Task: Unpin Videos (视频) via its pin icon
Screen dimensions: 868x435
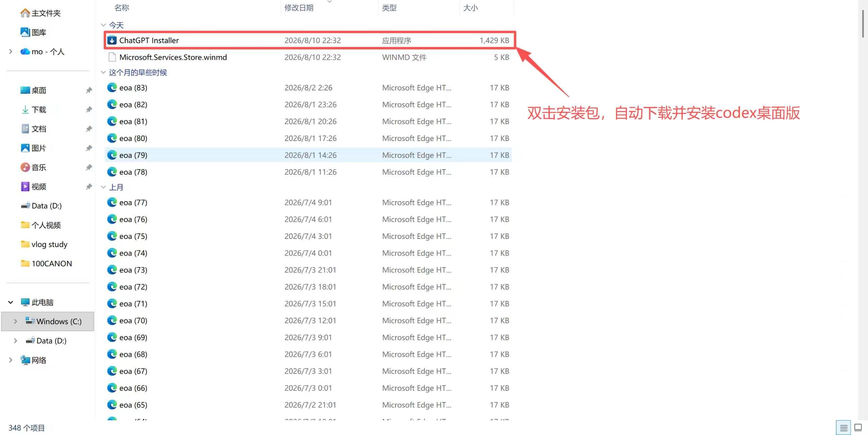Action: tap(89, 187)
